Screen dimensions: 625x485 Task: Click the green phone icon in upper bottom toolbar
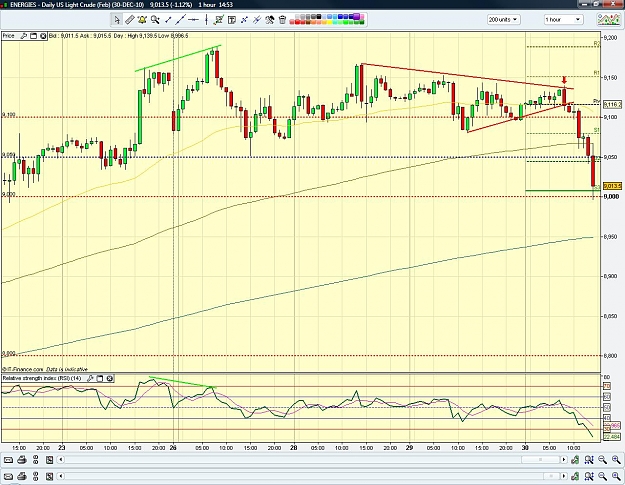click(575, 460)
